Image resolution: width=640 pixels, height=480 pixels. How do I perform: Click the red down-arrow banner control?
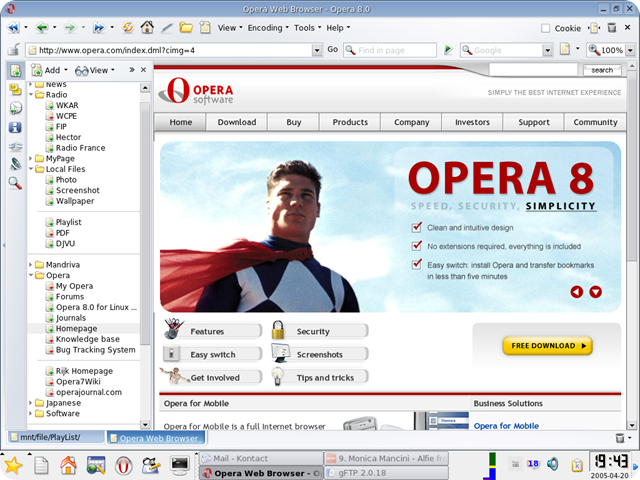click(x=596, y=291)
